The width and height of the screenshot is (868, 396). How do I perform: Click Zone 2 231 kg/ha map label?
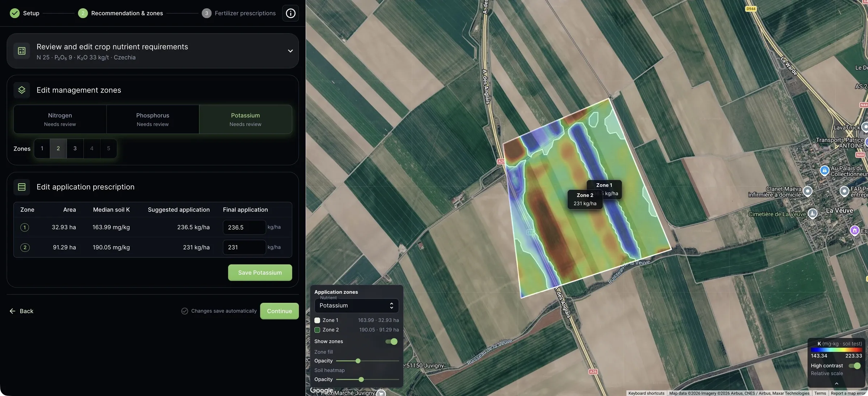[x=585, y=199]
